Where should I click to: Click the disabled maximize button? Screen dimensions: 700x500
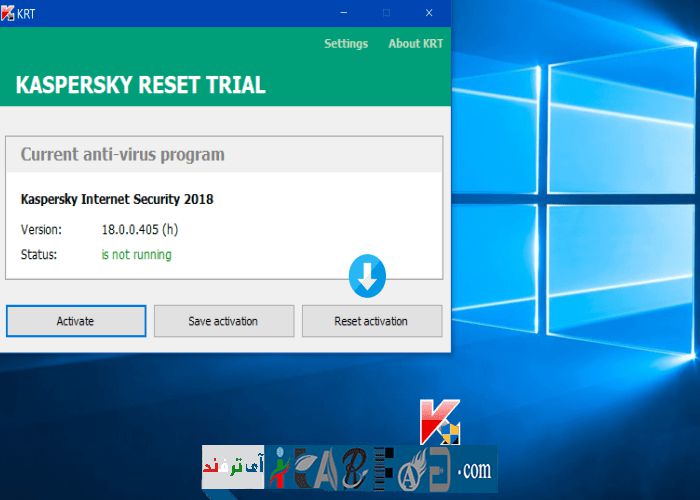[387, 13]
